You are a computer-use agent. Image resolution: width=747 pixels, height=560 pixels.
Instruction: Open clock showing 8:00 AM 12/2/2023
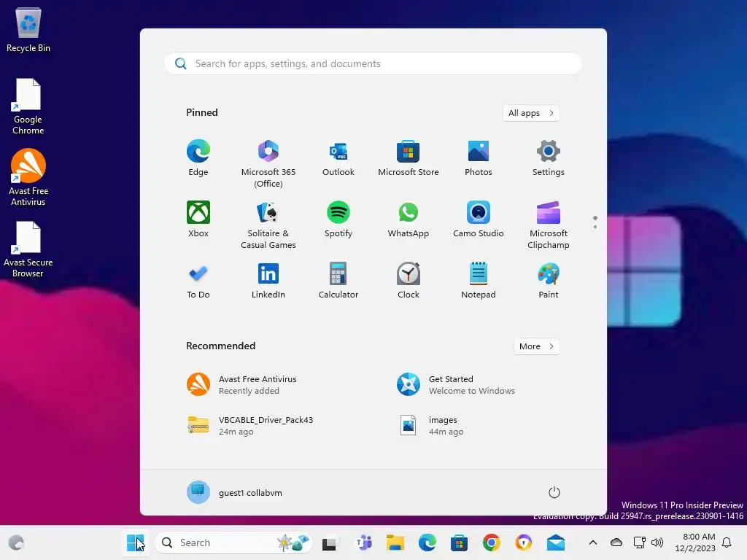[x=695, y=542]
